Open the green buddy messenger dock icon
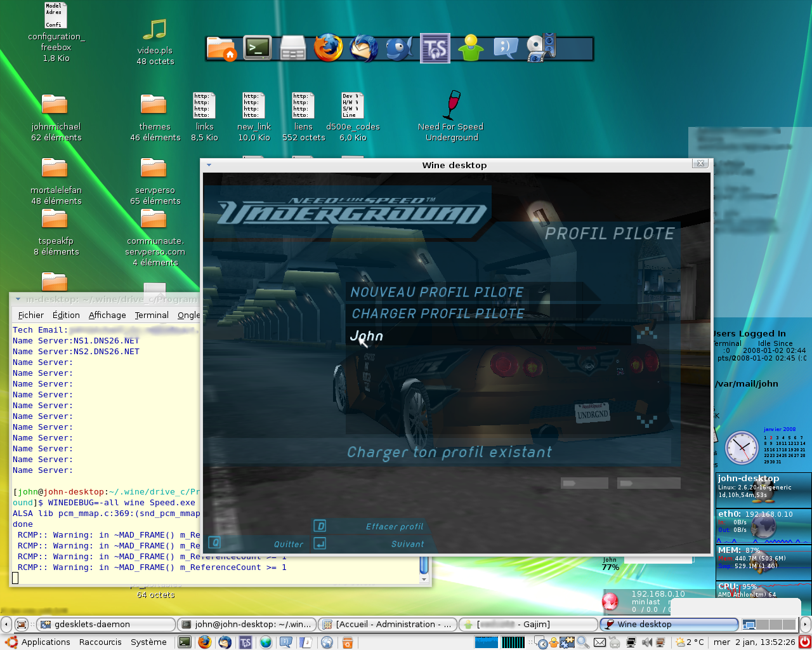 click(471, 48)
